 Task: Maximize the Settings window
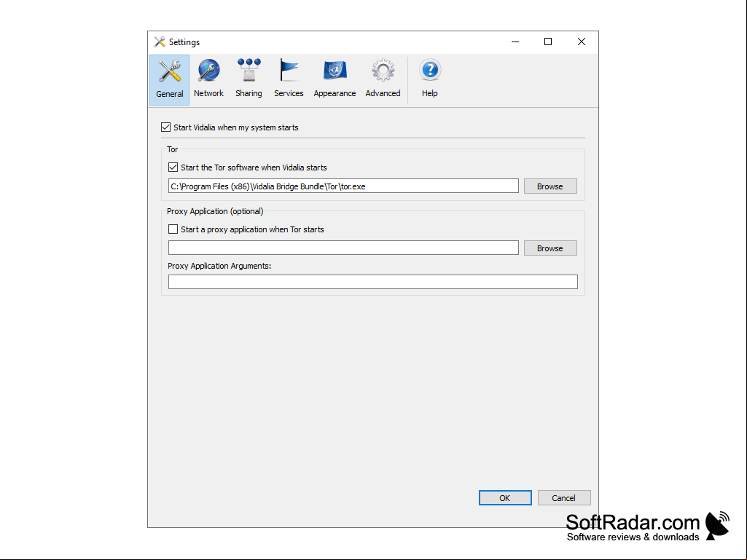coord(548,42)
